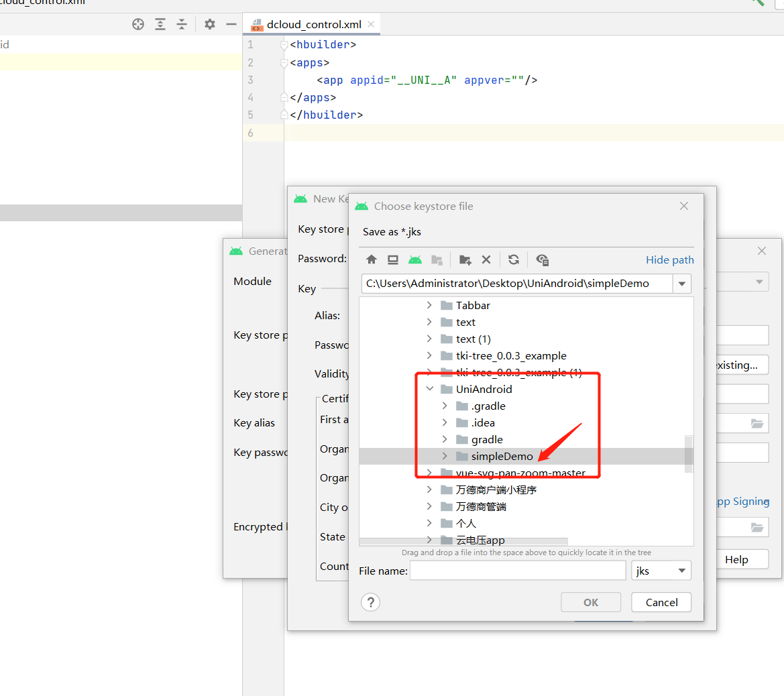Viewport: 784px width, 696px height.
Task: Click Choose existing button in Generate dialog
Action: 742,365
